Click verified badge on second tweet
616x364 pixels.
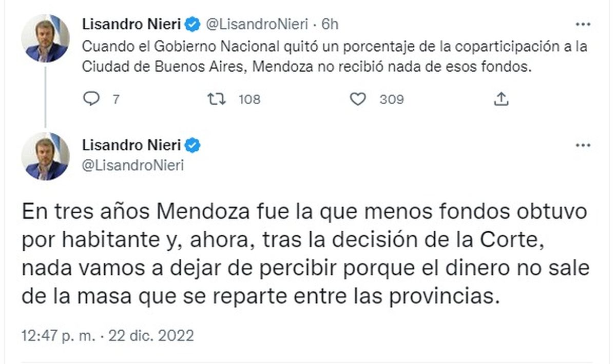point(193,146)
